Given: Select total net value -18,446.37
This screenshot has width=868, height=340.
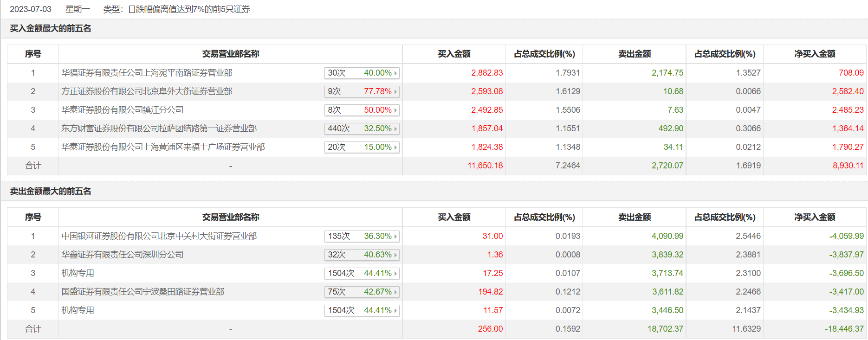Looking at the screenshot, I should pos(844,329).
